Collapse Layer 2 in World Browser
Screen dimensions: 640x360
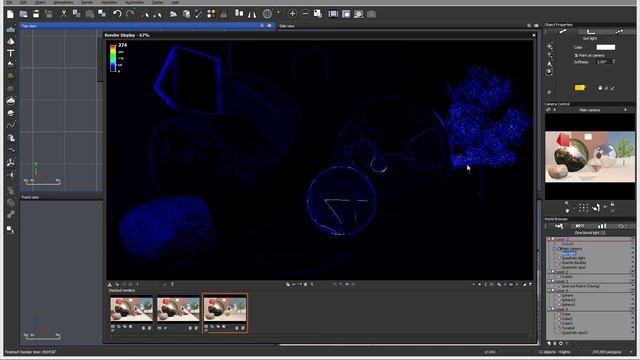click(549, 272)
